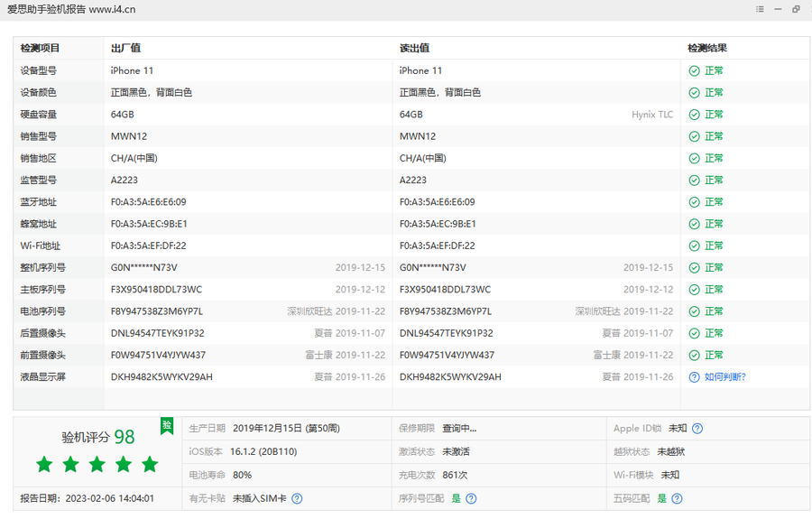Click the 检测结果 column header
Viewport: 812px width, 519px height.
tap(707, 48)
